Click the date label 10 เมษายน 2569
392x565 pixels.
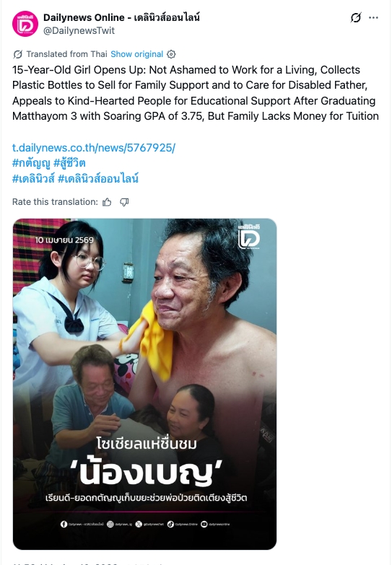tap(64, 240)
